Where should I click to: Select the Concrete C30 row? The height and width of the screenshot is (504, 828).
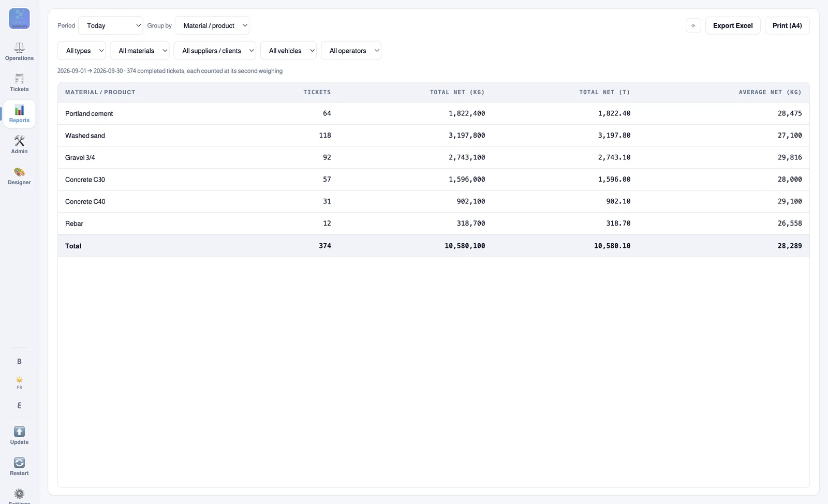click(x=434, y=180)
